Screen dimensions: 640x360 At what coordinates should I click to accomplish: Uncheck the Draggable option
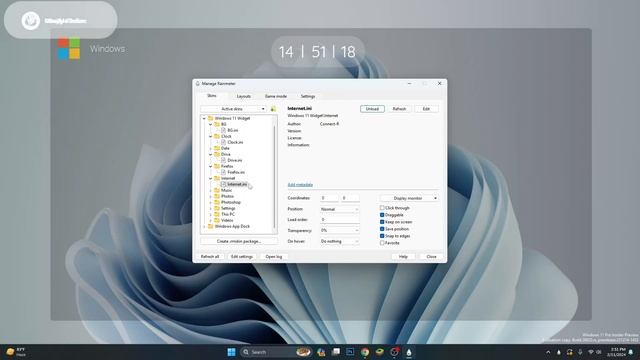[382, 215]
